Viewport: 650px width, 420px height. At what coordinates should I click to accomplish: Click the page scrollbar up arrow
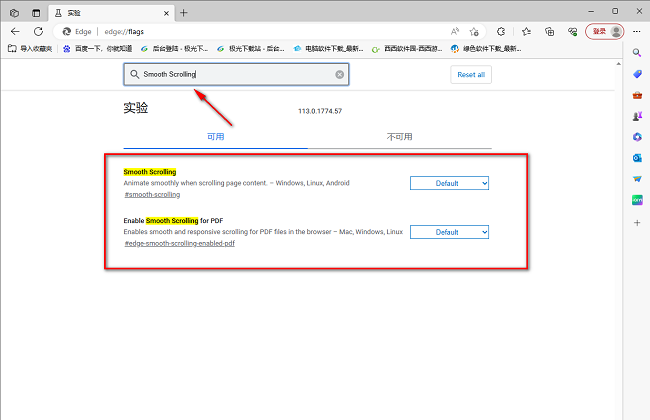point(618,64)
